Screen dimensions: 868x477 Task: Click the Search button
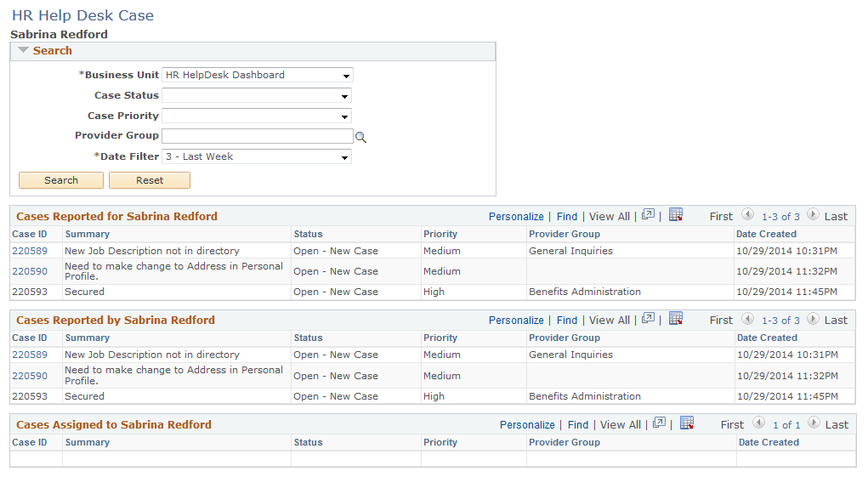(x=61, y=180)
